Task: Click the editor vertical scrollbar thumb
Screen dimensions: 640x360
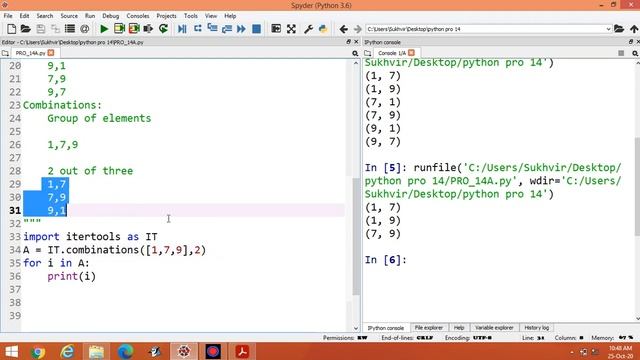Action: 356,236
